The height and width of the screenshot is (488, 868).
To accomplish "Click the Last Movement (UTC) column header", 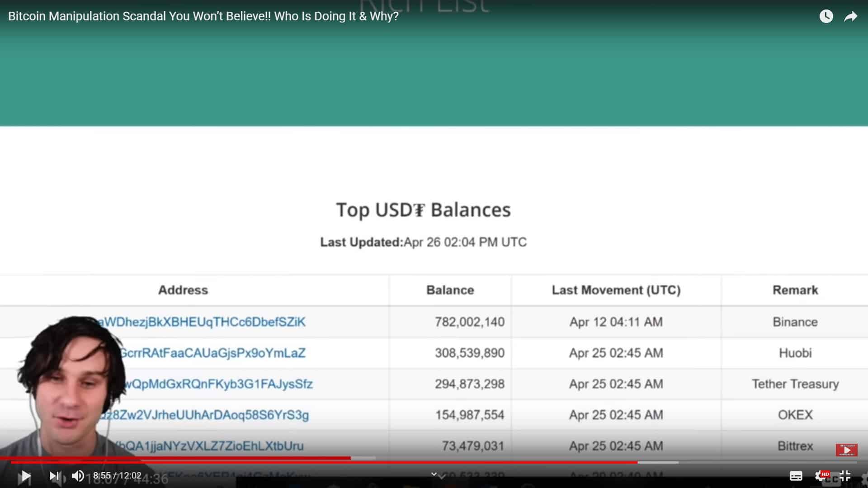I will point(616,290).
